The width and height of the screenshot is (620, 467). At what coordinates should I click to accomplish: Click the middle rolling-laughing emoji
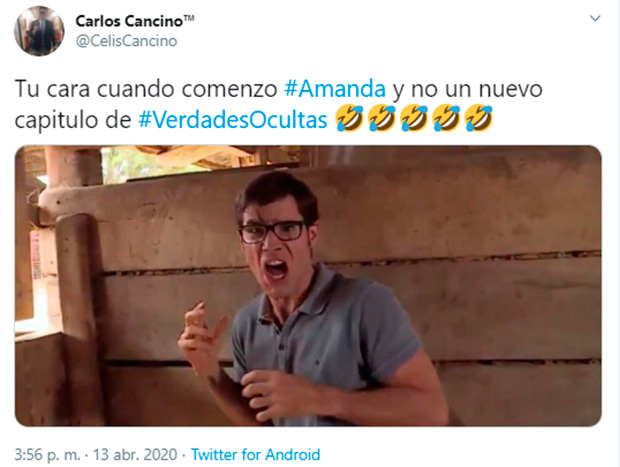point(414,118)
